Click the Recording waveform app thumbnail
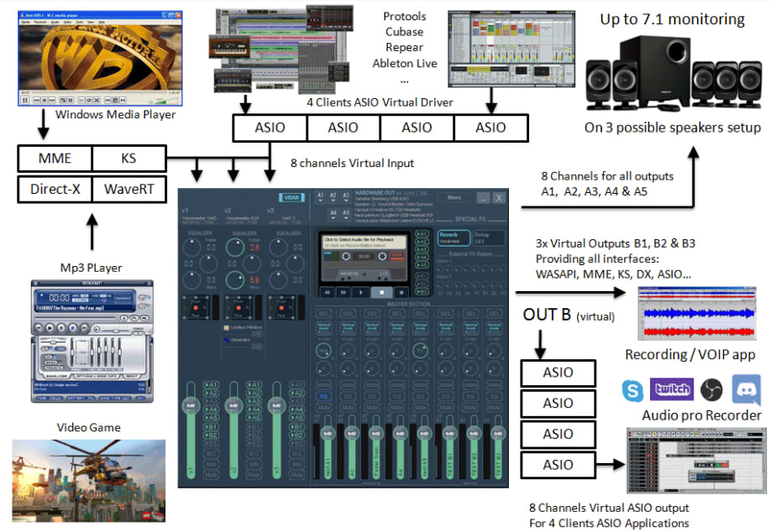Screen dimensions: 771x532 697,313
